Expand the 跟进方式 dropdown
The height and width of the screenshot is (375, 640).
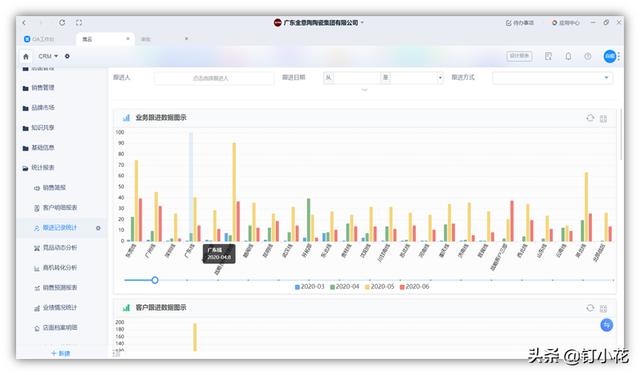tap(553, 78)
